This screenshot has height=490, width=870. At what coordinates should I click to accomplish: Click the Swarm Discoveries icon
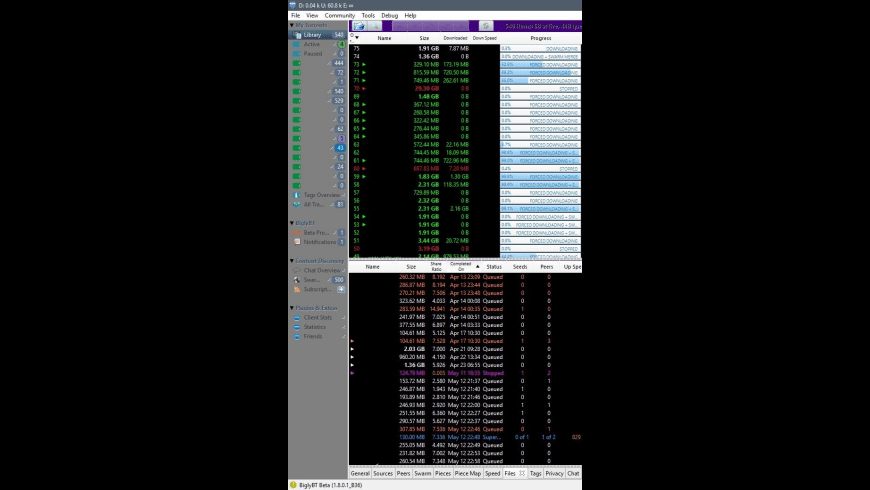(297, 280)
